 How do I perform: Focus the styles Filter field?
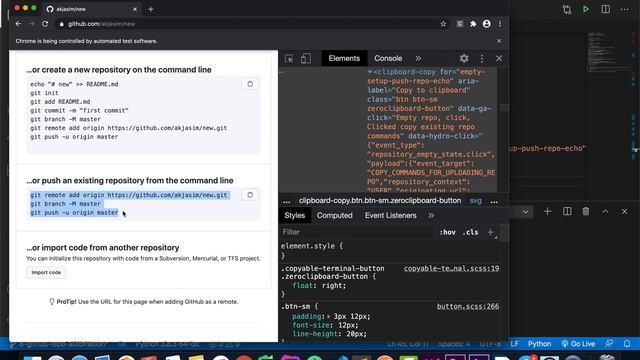(x=357, y=232)
